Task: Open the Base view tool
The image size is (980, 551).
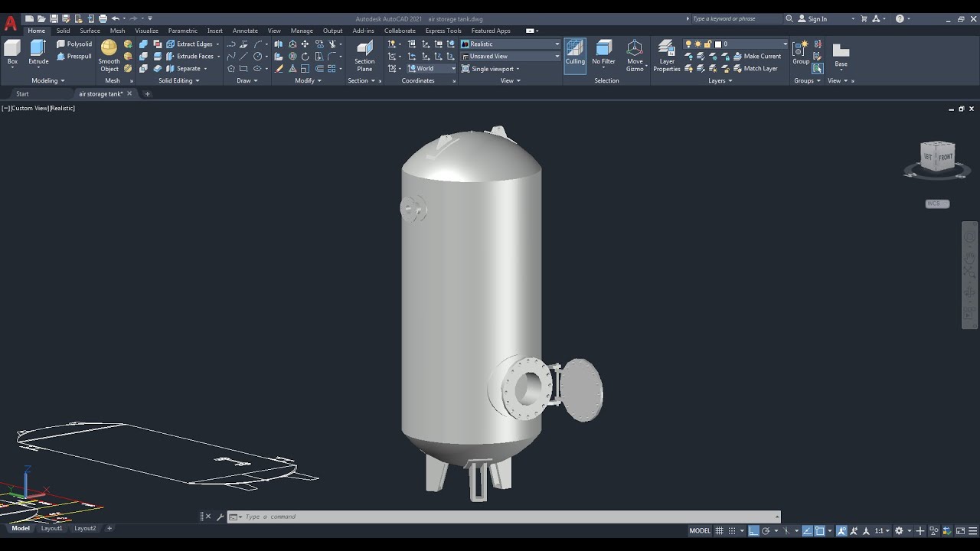Action: tap(841, 55)
